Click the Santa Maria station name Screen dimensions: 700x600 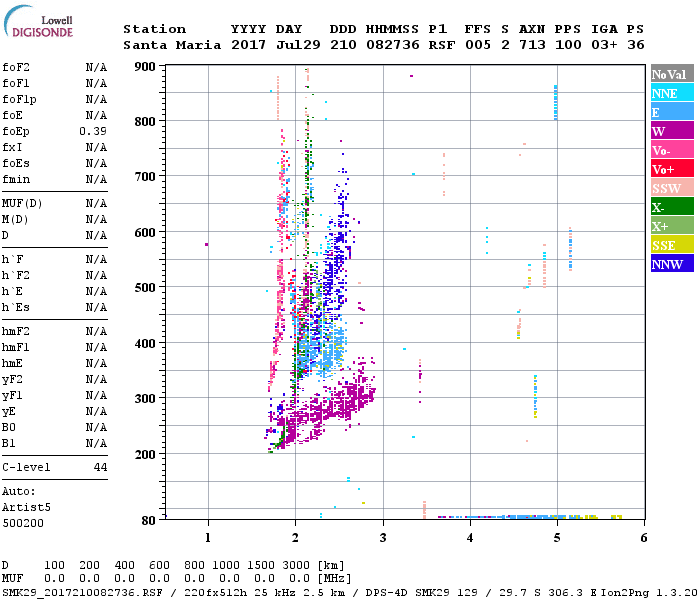[x=172, y=46]
